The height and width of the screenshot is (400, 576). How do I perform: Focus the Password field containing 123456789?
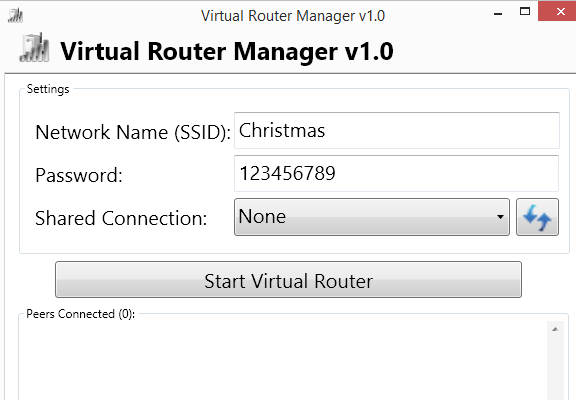[396, 173]
